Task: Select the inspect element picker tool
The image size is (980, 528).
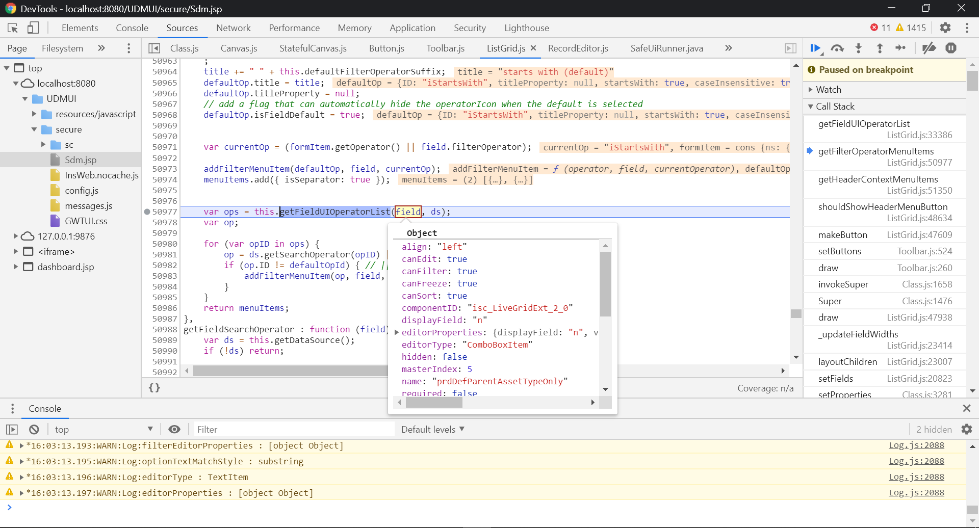Action: 13,28
